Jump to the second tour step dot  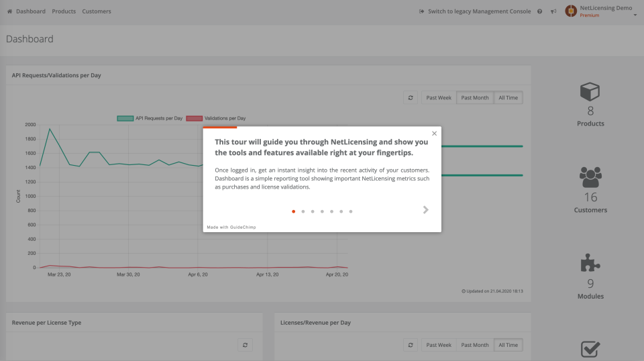303,211
